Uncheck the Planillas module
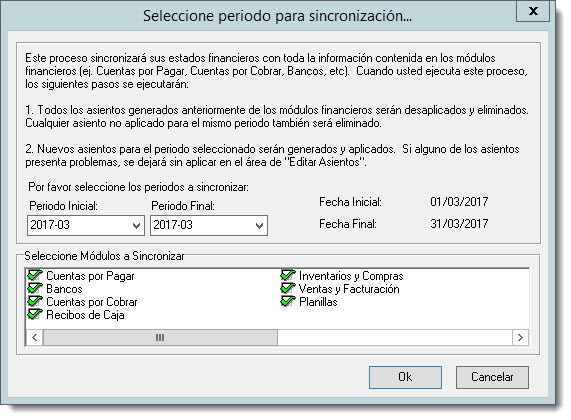The image size is (571, 420). (288, 302)
